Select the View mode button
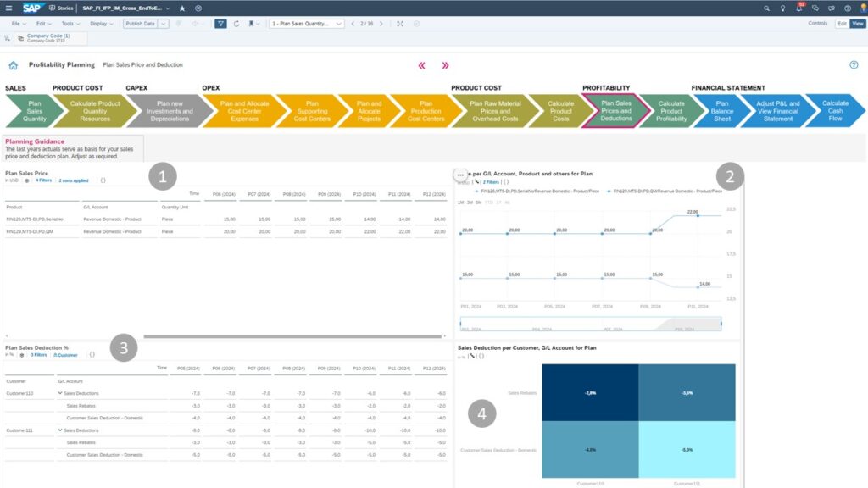 pyautogui.click(x=857, y=24)
